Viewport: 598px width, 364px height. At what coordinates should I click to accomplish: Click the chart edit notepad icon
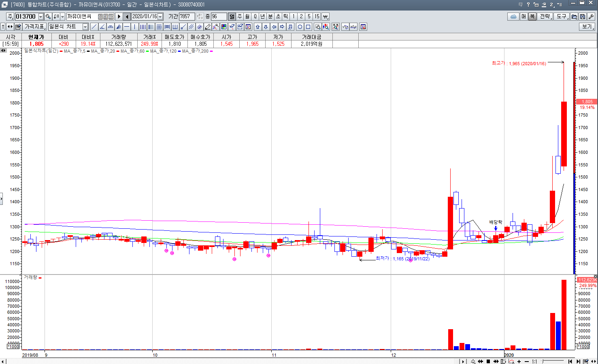18,27
